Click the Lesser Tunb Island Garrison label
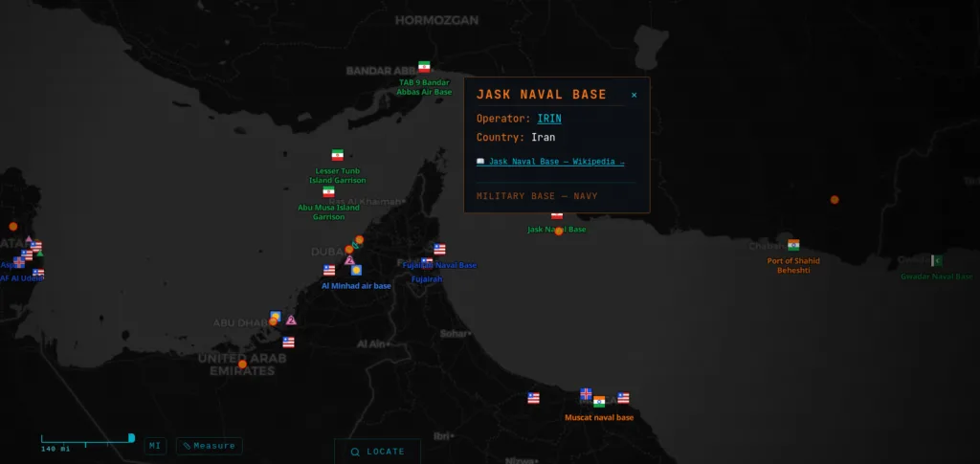The height and width of the screenshot is (464, 980). click(338, 175)
